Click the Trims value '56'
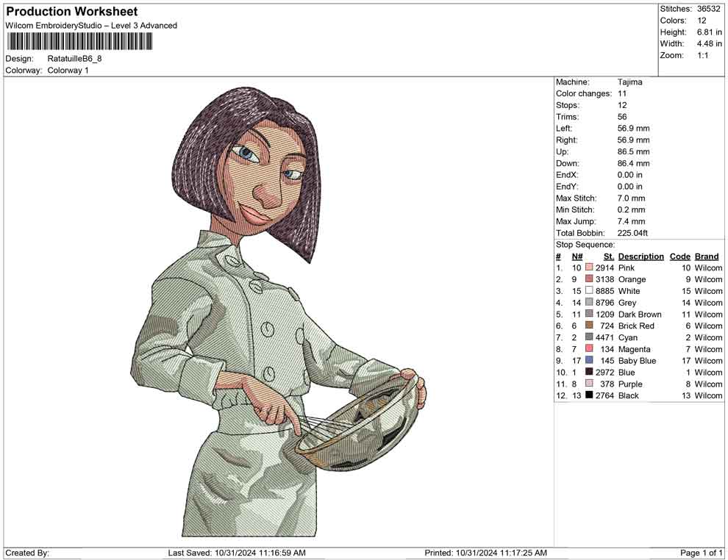This screenshot has width=728, height=560. tap(622, 117)
